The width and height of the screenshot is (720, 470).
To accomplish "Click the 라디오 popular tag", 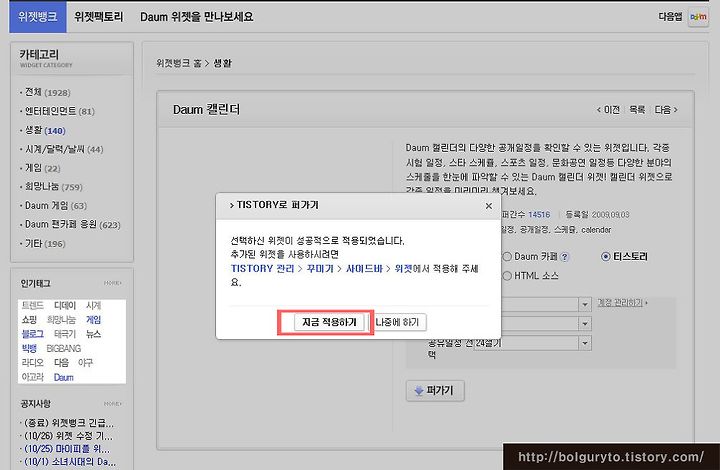I will tap(33, 363).
